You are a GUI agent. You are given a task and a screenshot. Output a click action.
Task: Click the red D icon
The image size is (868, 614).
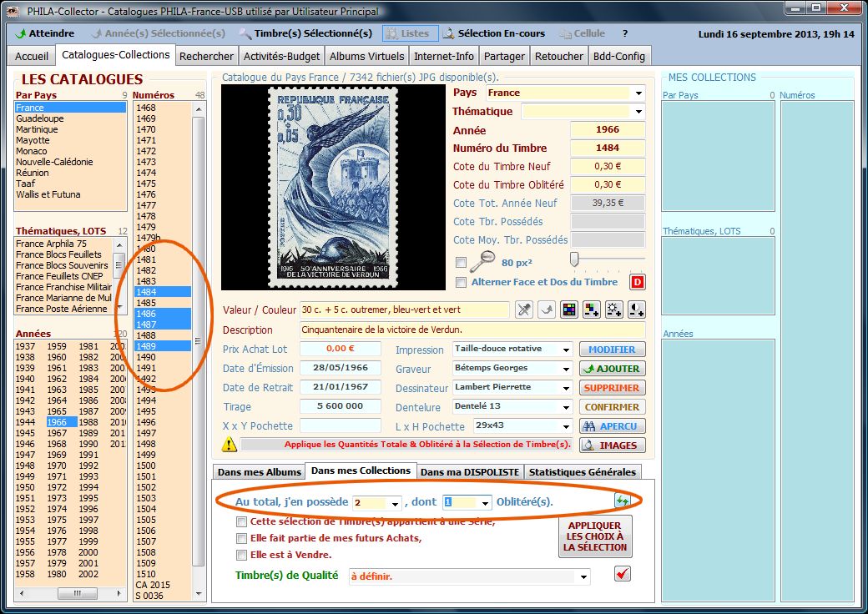[x=637, y=282]
